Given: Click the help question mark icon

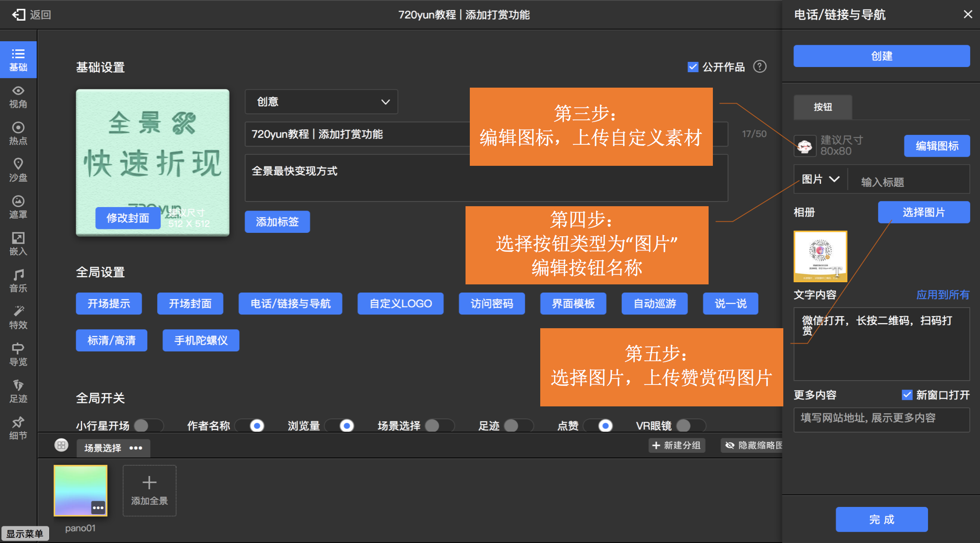Looking at the screenshot, I should (x=760, y=67).
